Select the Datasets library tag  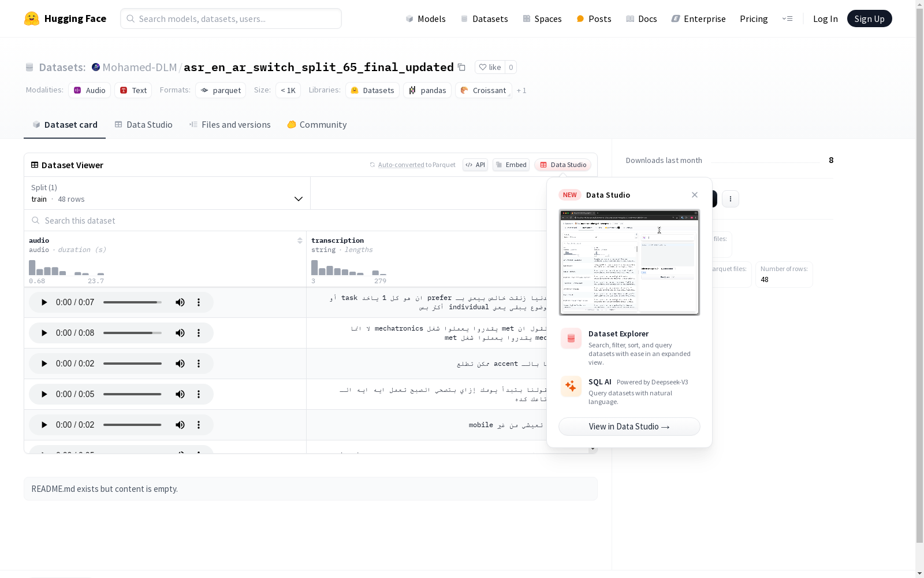372,90
